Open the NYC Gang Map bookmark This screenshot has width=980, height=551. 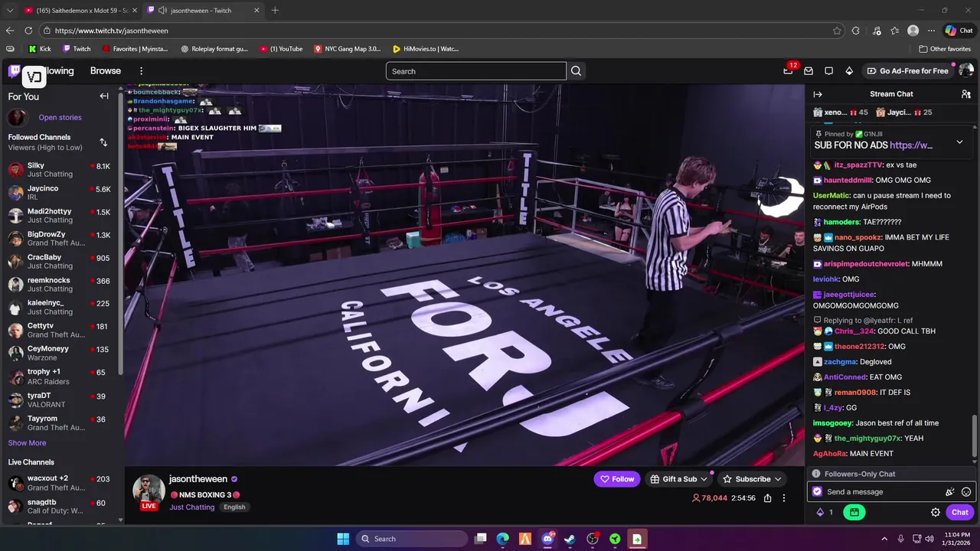coord(347,49)
